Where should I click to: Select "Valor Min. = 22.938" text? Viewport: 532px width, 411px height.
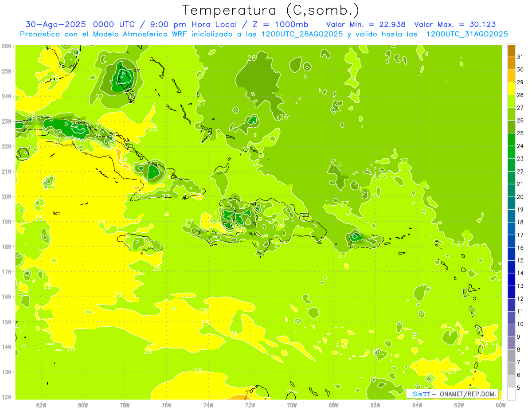coord(366,24)
